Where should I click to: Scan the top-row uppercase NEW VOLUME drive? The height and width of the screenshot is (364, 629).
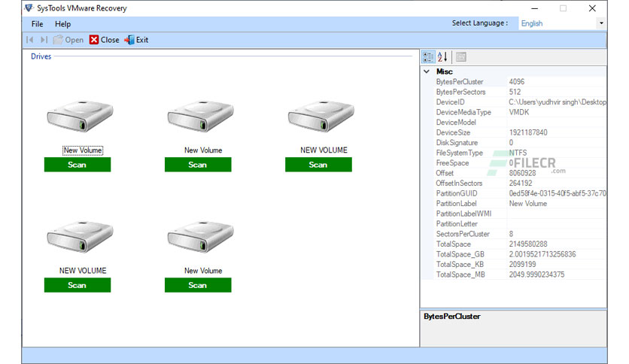click(318, 165)
